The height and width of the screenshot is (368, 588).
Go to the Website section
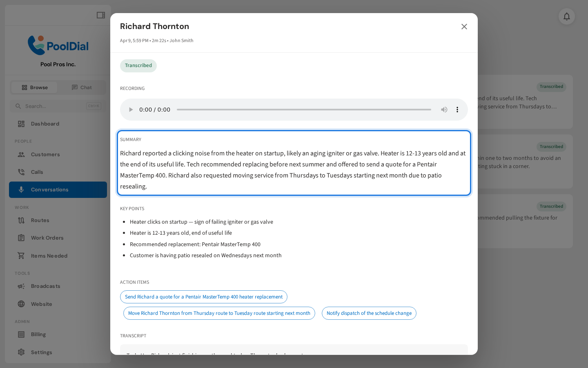(42, 304)
